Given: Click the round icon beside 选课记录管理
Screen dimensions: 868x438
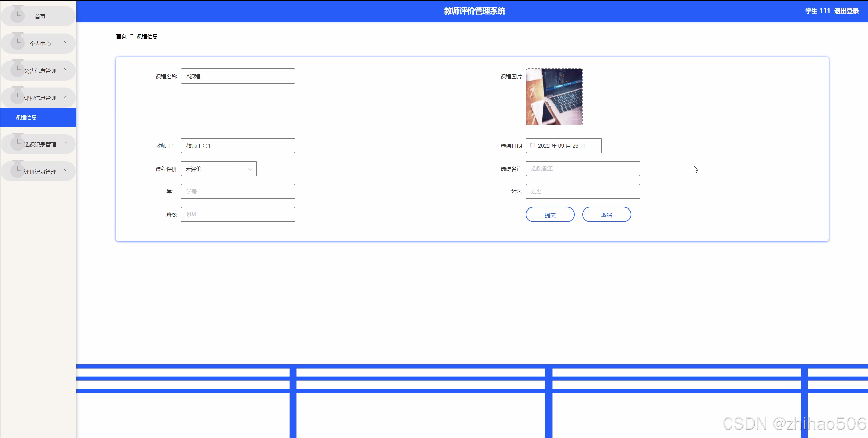Looking at the screenshot, I should (17, 143).
